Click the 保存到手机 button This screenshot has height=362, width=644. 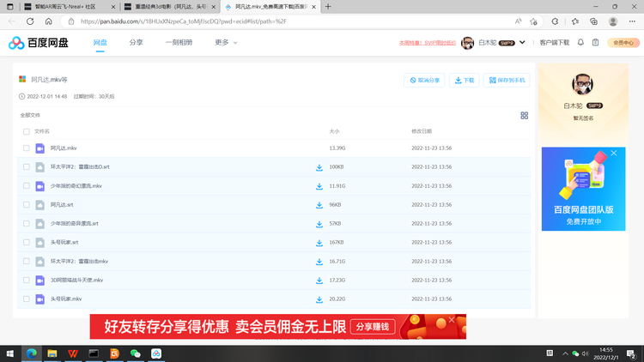507,80
